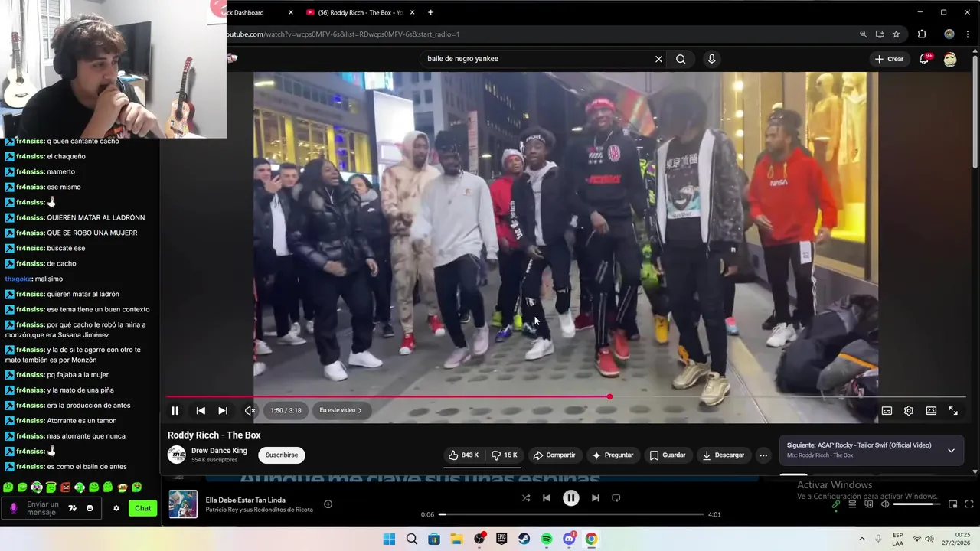
Task: Dislike the video showing 15 K
Action: tap(505, 455)
